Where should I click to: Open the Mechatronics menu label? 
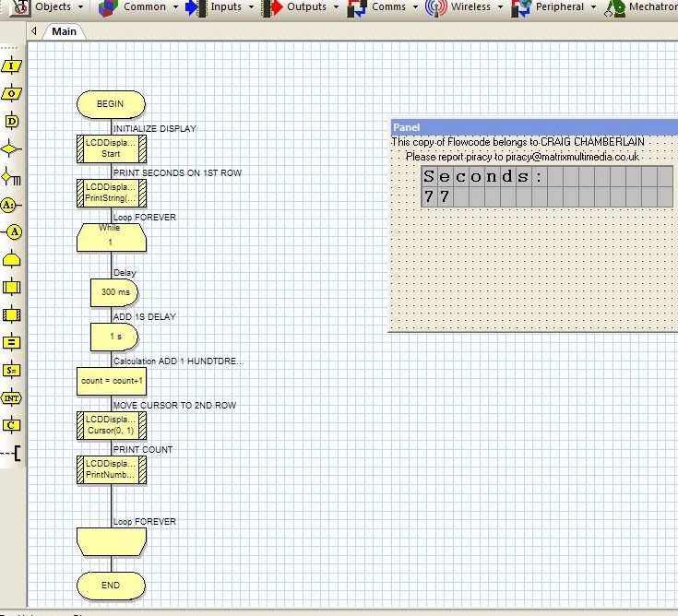tap(653, 6)
